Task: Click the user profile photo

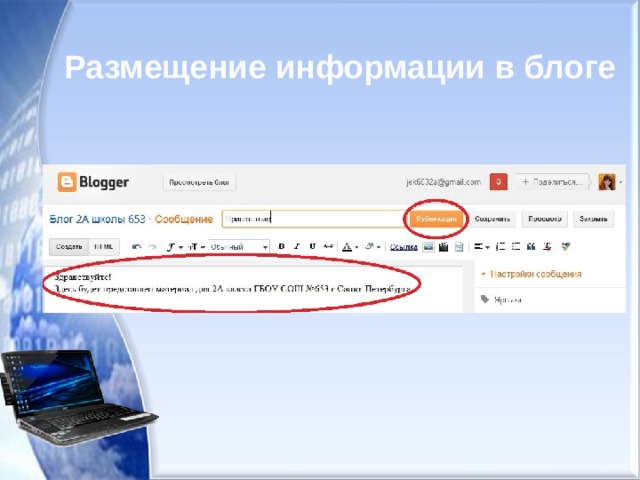Action: click(607, 182)
